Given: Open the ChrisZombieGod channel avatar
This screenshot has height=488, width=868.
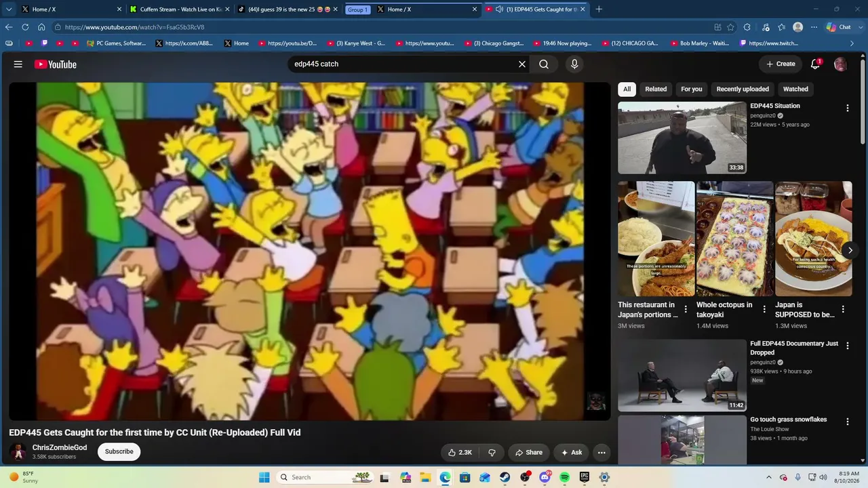Looking at the screenshot, I should point(19,452).
